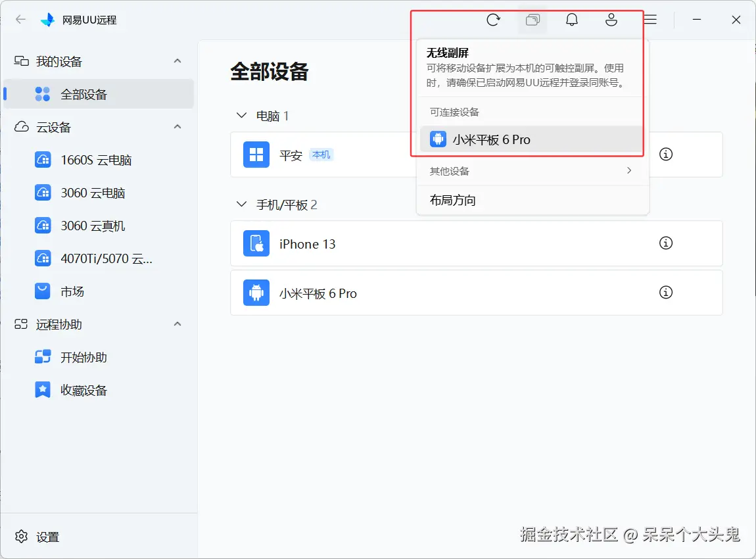Click Android icon in 可连接设备 popup
The image size is (756, 559).
[438, 139]
